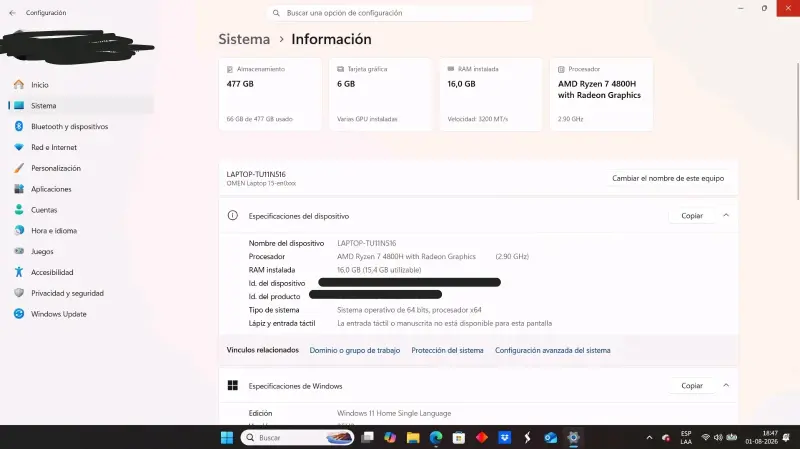
Task: Open File Explorer from the taskbar
Action: coord(413,438)
